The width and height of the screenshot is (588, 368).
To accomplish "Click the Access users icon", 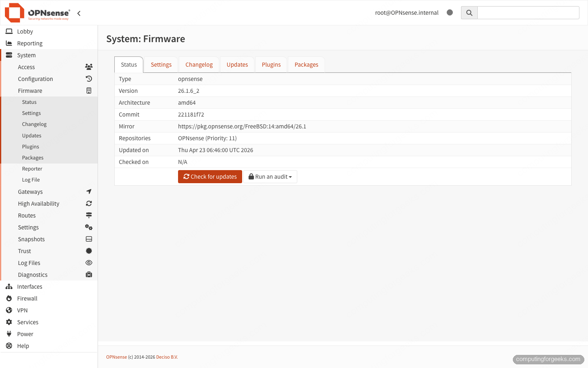I will pos(89,67).
